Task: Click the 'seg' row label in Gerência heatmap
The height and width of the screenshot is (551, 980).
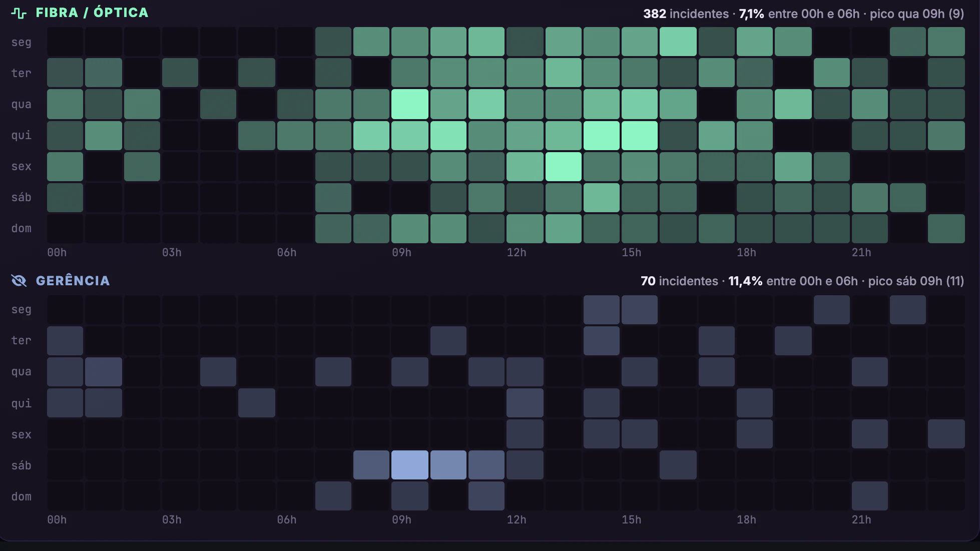Action: point(22,309)
